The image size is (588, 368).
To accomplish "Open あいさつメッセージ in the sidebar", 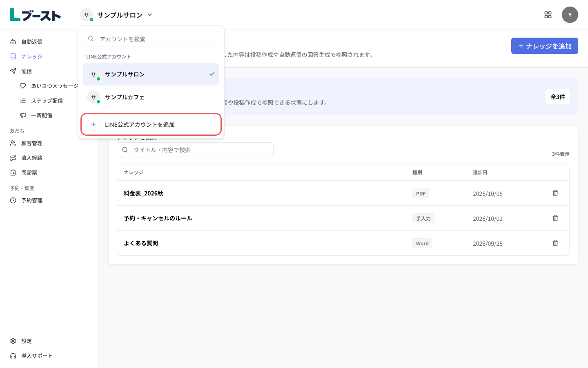I will tap(49, 86).
